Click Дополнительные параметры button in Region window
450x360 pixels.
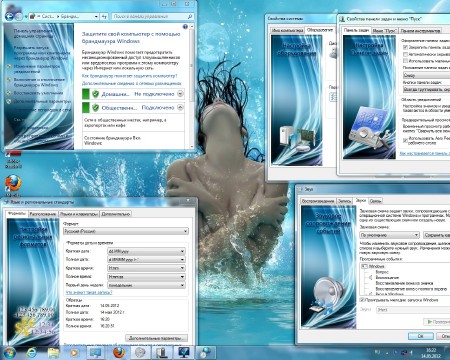tap(156, 338)
